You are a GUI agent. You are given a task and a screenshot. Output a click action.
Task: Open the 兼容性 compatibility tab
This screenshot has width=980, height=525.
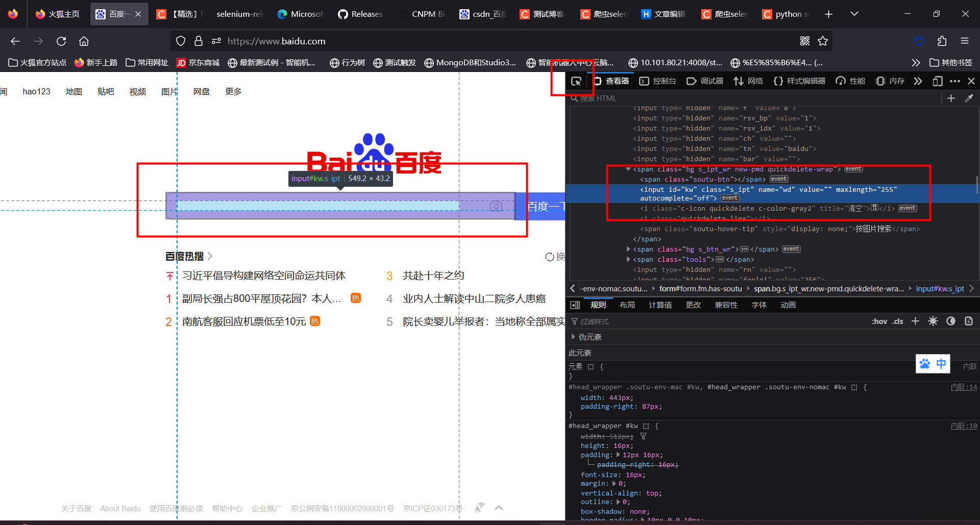(726, 305)
